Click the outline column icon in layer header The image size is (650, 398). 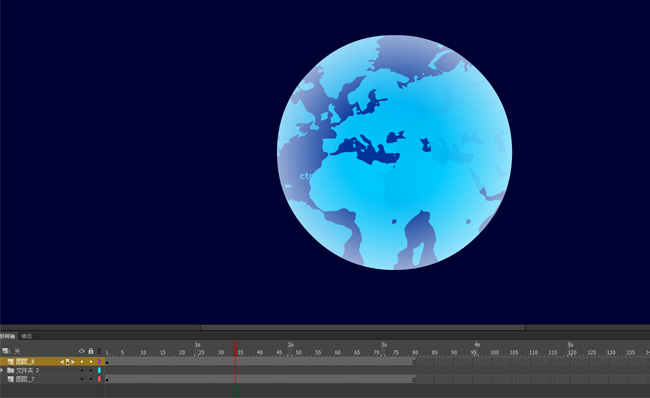[x=99, y=351]
